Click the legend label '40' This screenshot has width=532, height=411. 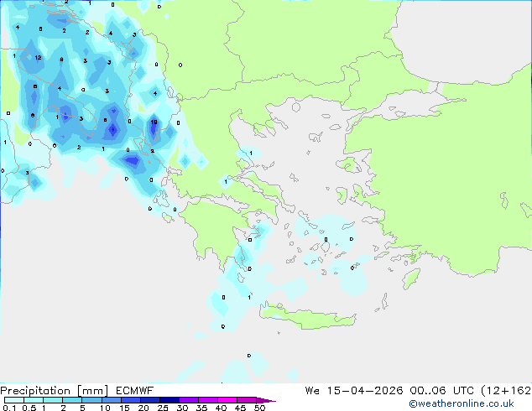pos(221,408)
